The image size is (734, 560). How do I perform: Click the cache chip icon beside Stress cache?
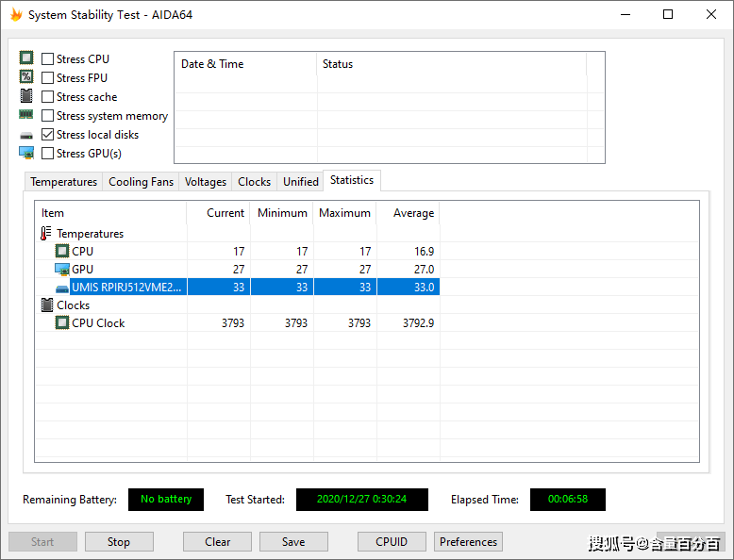click(26, 96)
